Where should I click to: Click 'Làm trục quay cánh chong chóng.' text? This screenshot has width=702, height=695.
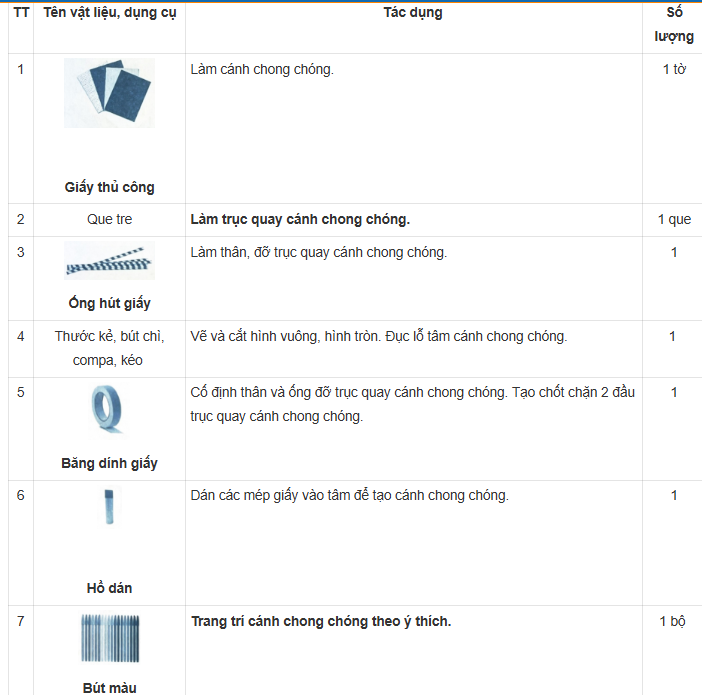click(300, 219)
